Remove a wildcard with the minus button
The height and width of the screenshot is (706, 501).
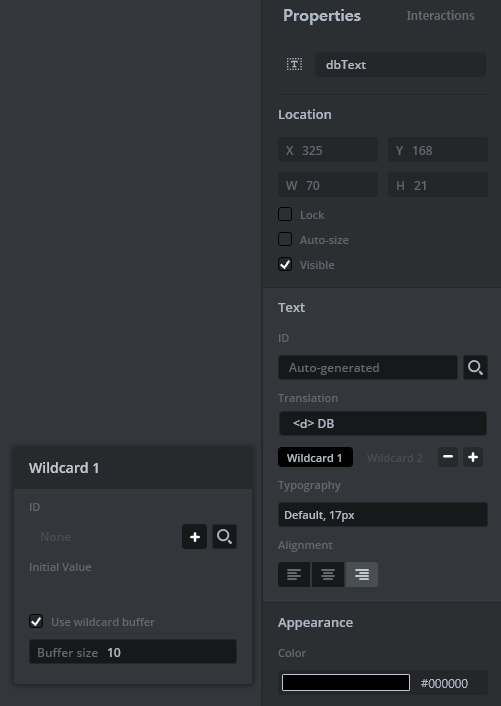point(448,457)
